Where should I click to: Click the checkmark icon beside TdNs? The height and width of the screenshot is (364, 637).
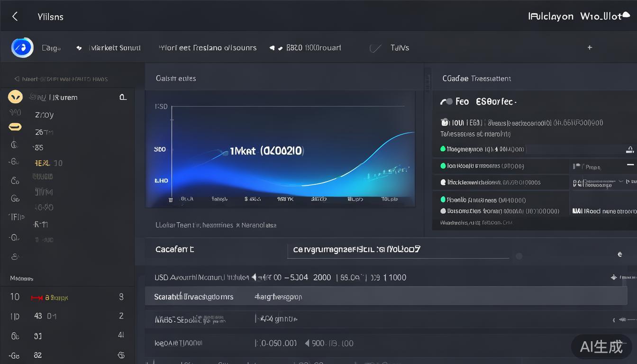[375, 48]
